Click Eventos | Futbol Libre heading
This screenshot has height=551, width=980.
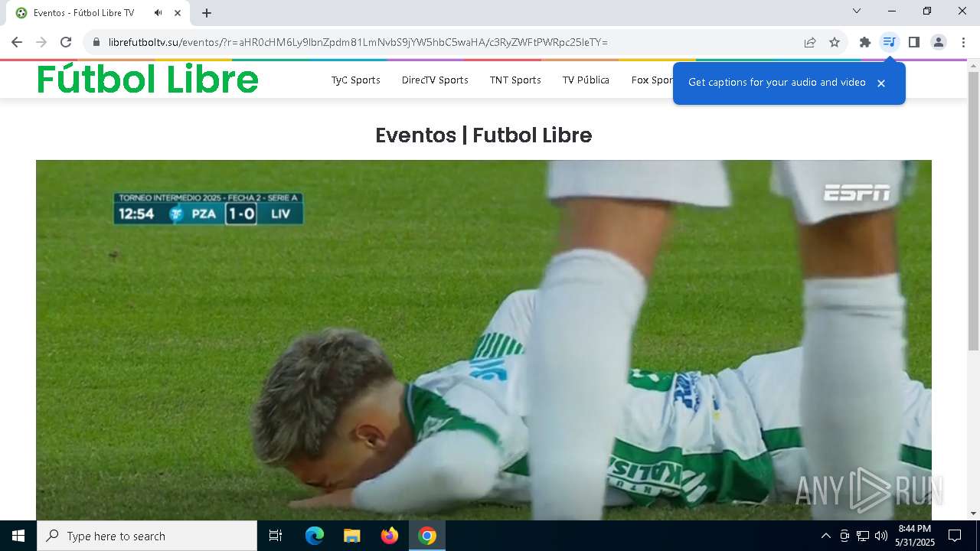[x=484, y=135]
